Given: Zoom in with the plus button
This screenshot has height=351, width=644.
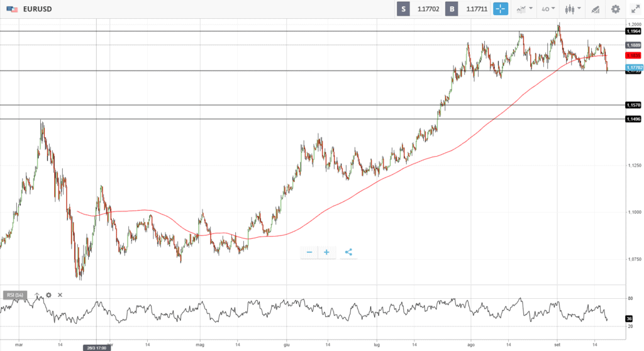Looking at the screenshot, I should point(326,252).
